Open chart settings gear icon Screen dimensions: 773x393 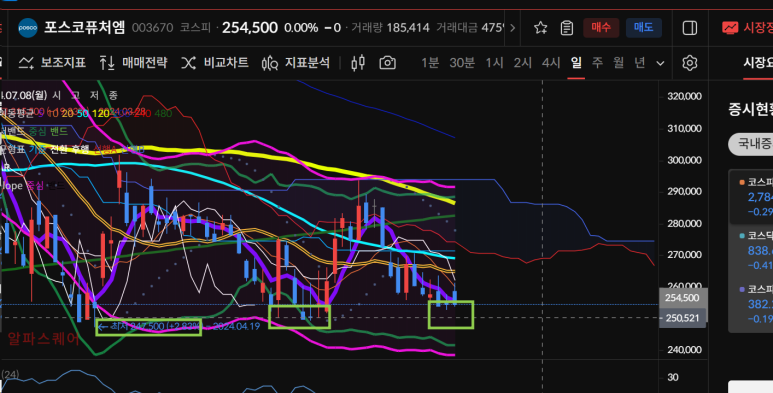coord(690,63)
